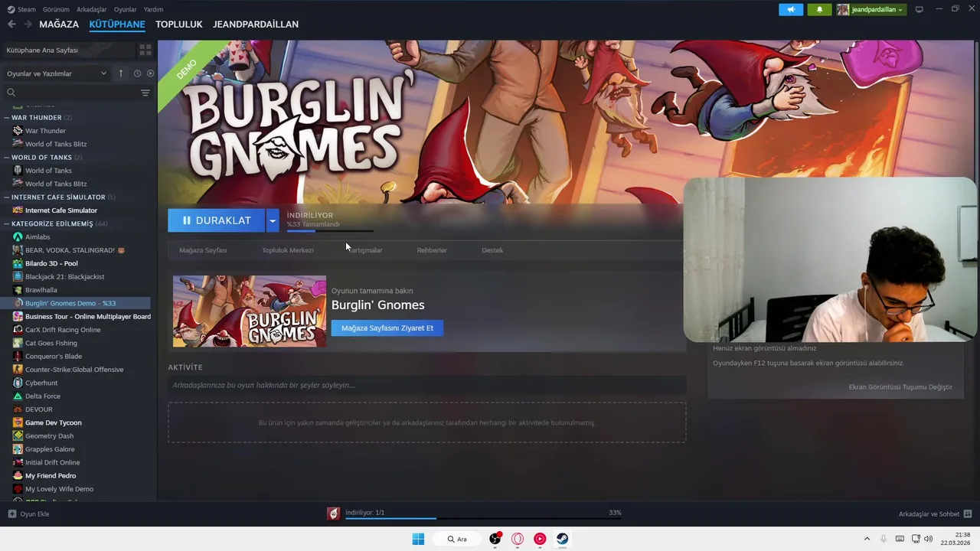
Task: Click the Ara search box in taskbar
Action: click(456, 539)
